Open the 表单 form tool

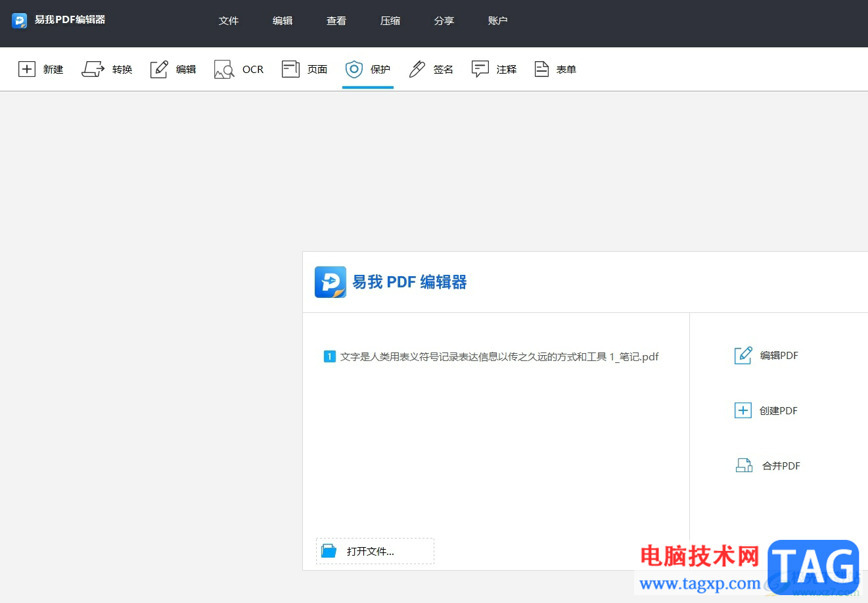(x=555, y=69)
